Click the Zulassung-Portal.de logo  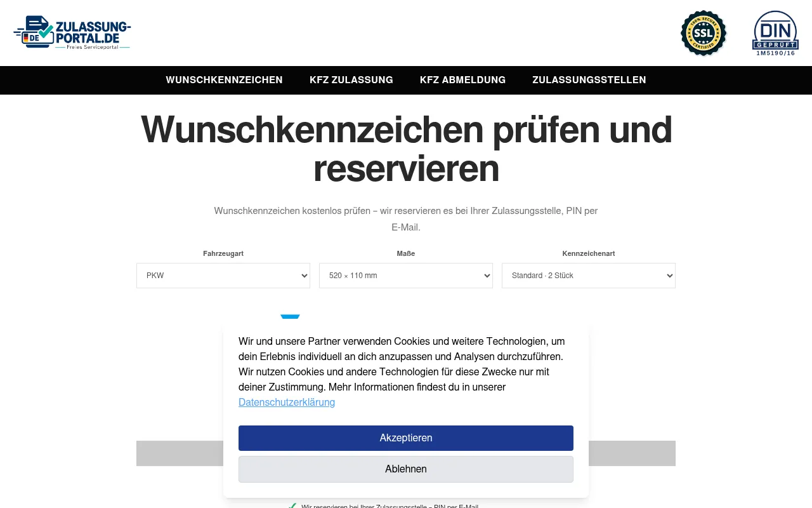[x=72, y=33]
